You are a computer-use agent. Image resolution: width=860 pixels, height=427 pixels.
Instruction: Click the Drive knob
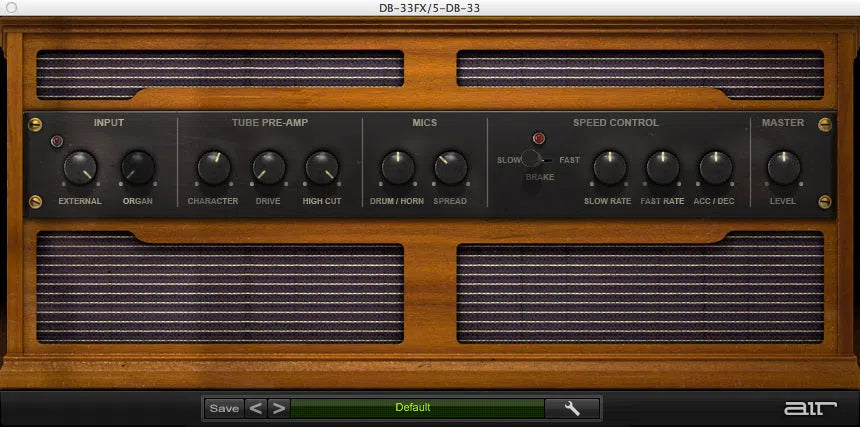(268, 167)
